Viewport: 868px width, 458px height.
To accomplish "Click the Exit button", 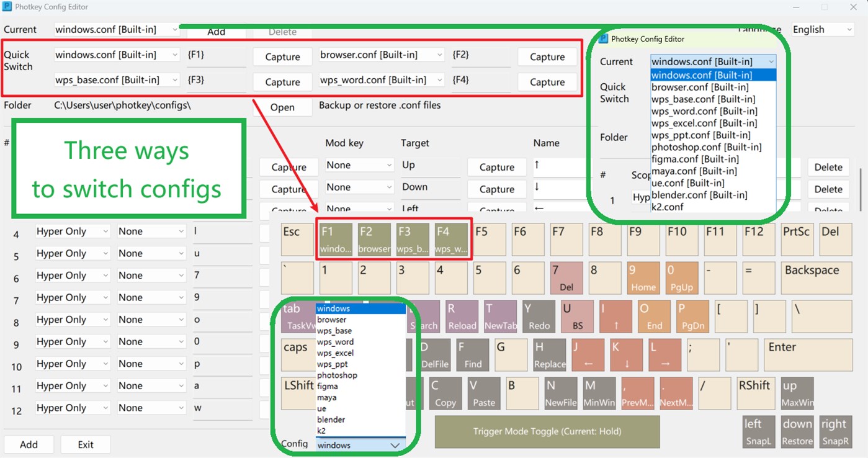I will [86, 444].
